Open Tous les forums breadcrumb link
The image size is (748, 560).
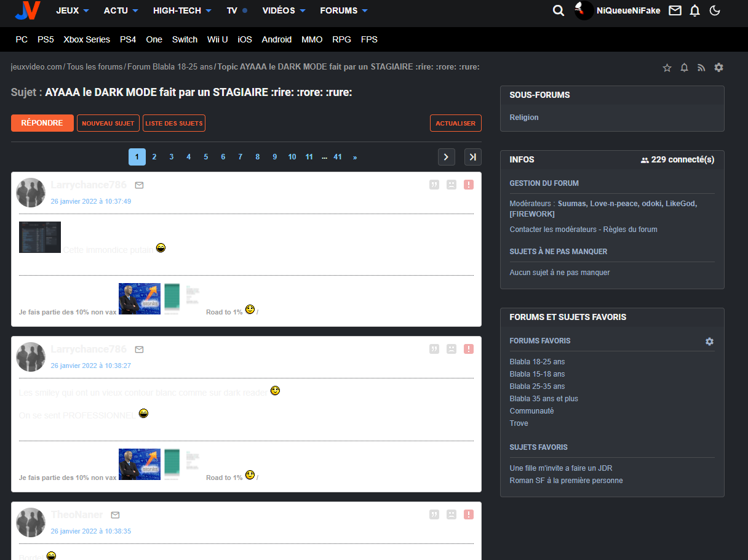tap(95, 66)
